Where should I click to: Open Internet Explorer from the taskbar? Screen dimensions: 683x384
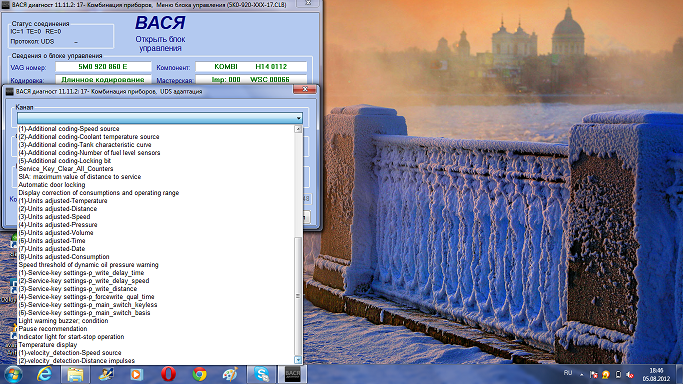[x=44, y=374]
